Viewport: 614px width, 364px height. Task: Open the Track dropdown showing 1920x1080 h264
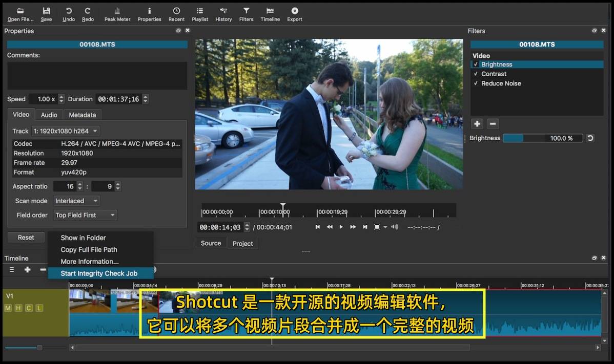(65, 131)
